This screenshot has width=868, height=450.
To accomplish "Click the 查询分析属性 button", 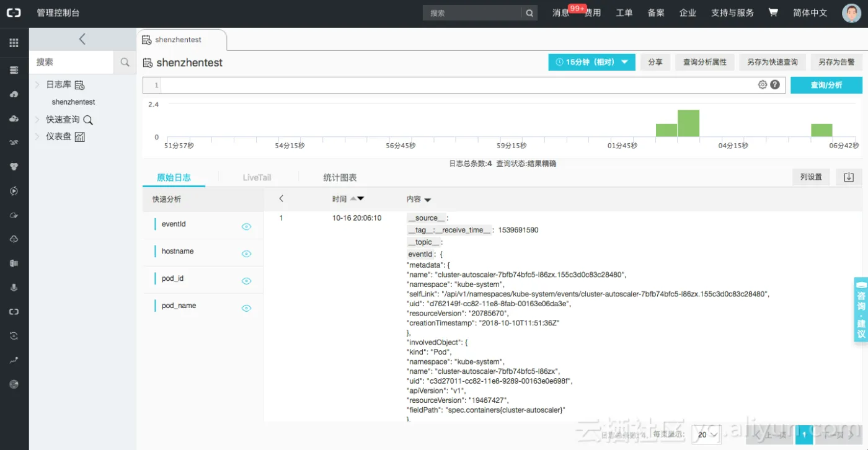I will click(x=705, y=62).
